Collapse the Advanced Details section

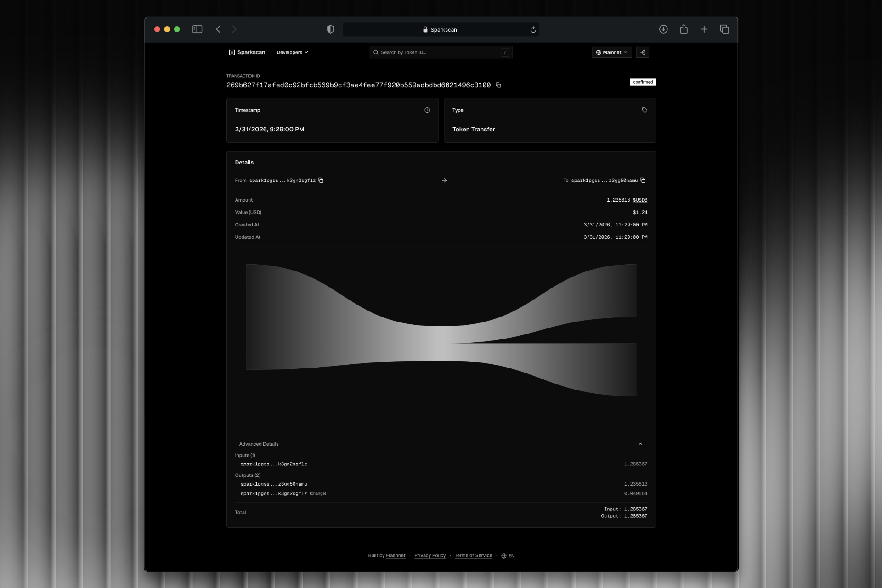[x=640, y=444]
